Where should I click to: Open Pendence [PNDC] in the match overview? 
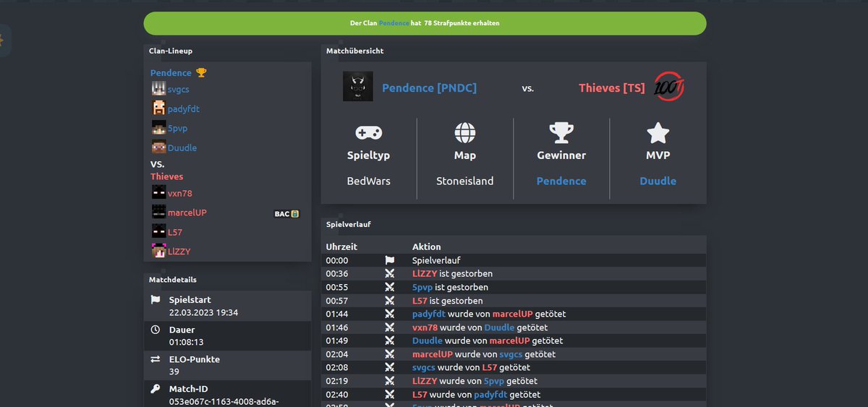click(x=429, y=88)
